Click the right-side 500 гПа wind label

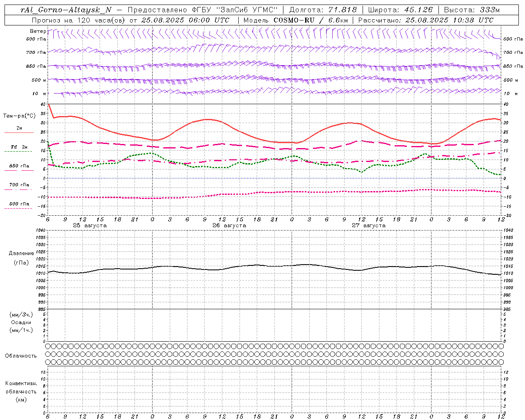click(513, 39)
